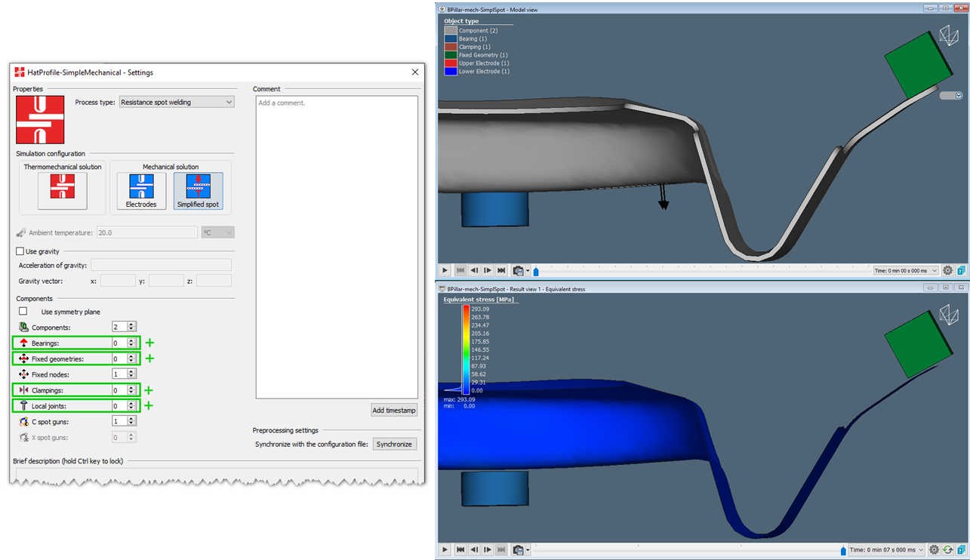
Task: Open the temperature unit dropdown
Action: click(x=217, y=232)
